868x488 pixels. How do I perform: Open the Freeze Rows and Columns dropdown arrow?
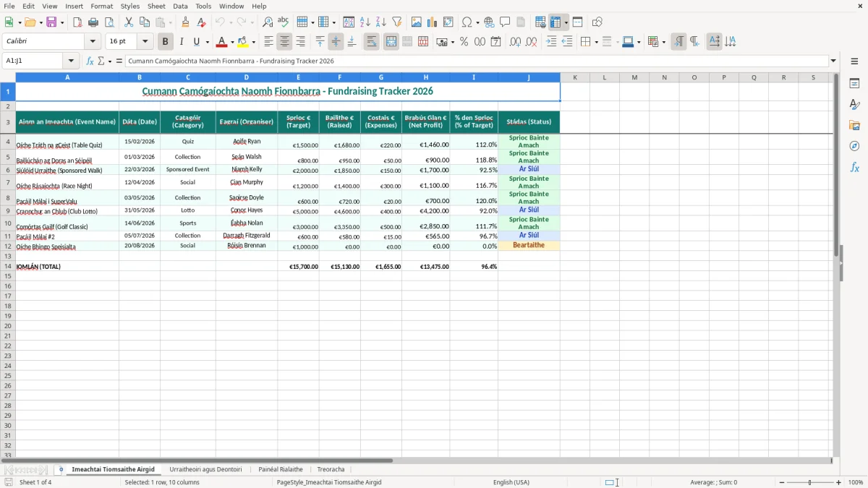click(x=566, y=22)
